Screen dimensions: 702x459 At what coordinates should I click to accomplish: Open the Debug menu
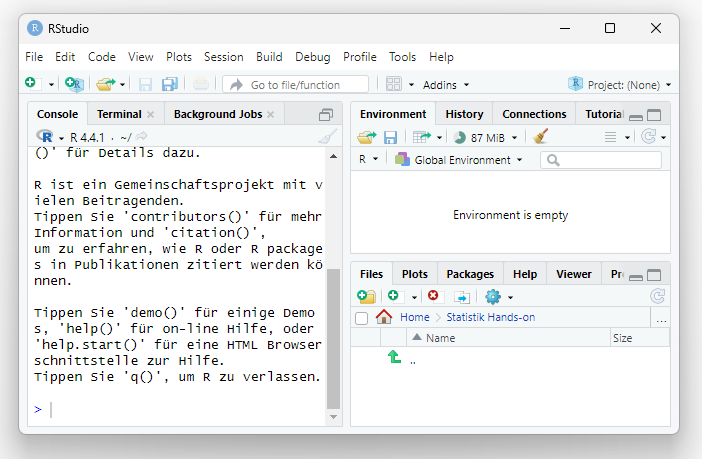[x=312, y=57]
